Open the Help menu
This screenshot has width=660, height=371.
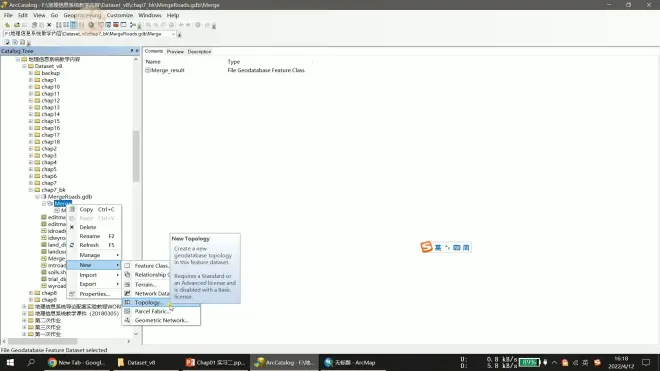(x=173, y=15)
